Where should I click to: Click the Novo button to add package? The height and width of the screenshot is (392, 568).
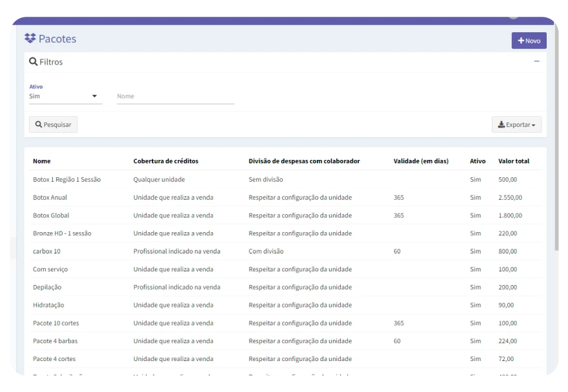click(529, 41)
